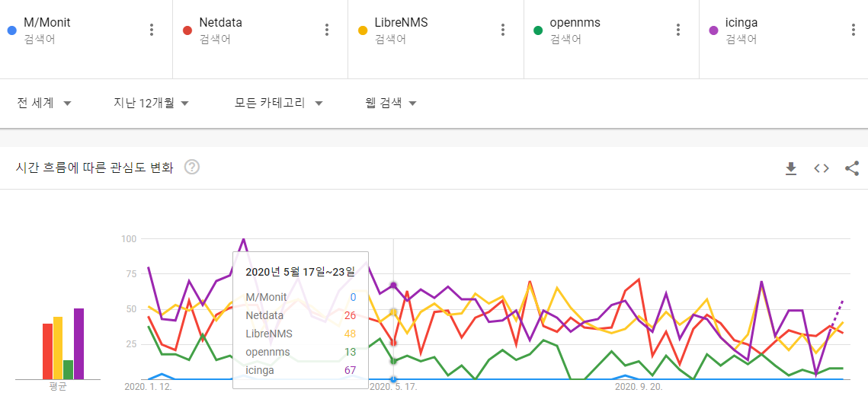Open the three-dot menu for LibreNMS
The width and height of the screenshot is (868, 396).
(x=503, y=30)
